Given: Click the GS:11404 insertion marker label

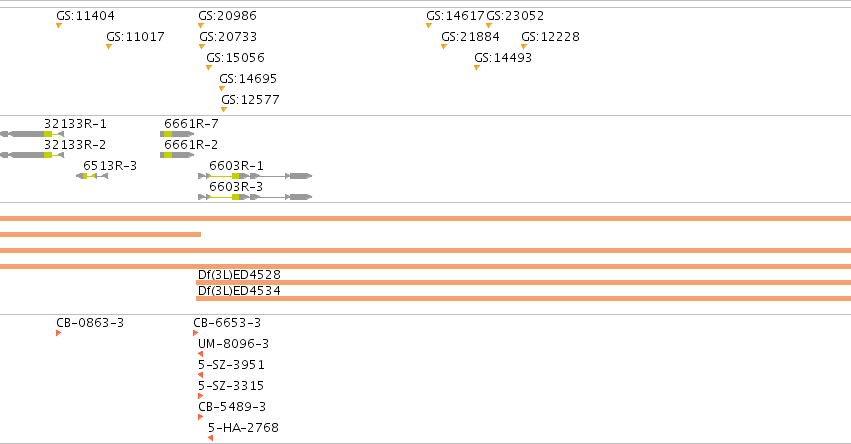Looking at the screenshot, I should [85, 16].
